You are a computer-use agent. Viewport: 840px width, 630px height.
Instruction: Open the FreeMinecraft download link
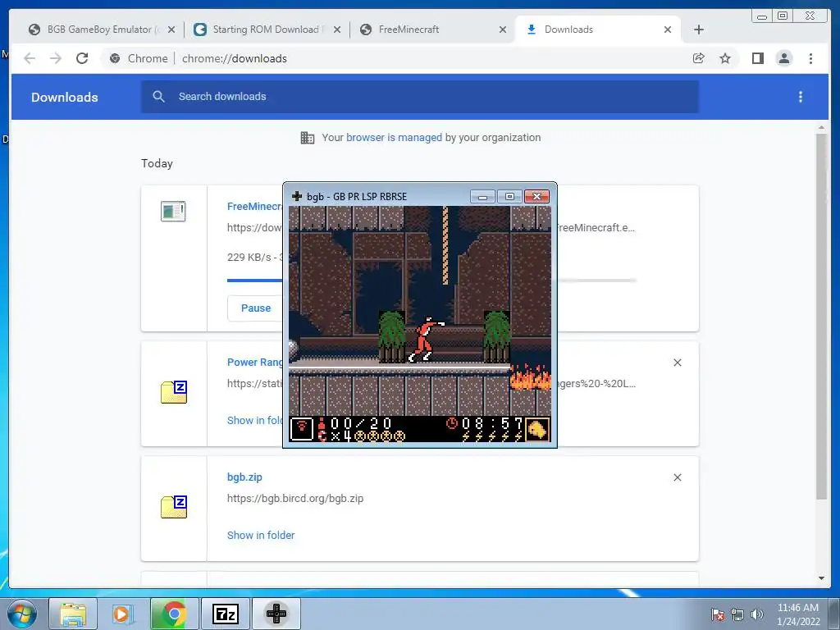click(x=254, y=206)
